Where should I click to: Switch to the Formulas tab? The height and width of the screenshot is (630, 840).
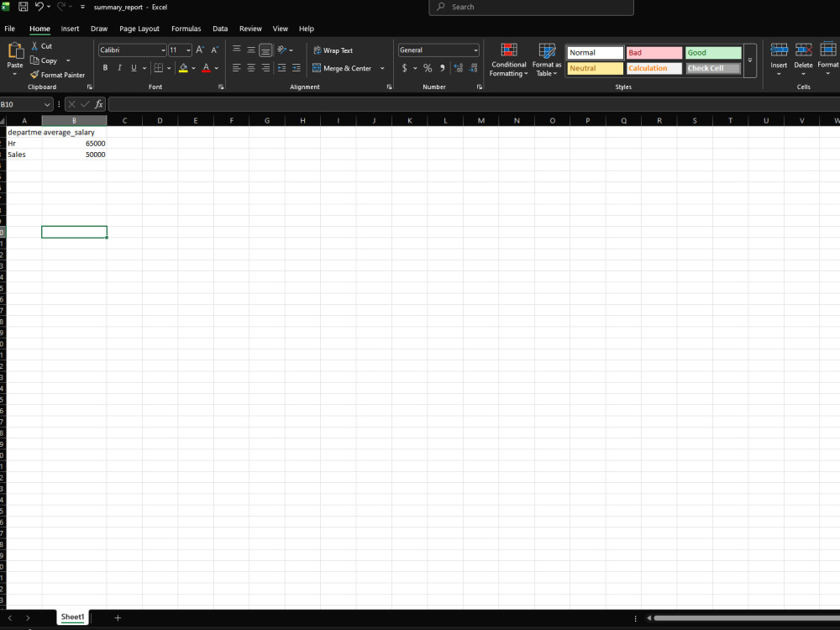coord(186,29)
